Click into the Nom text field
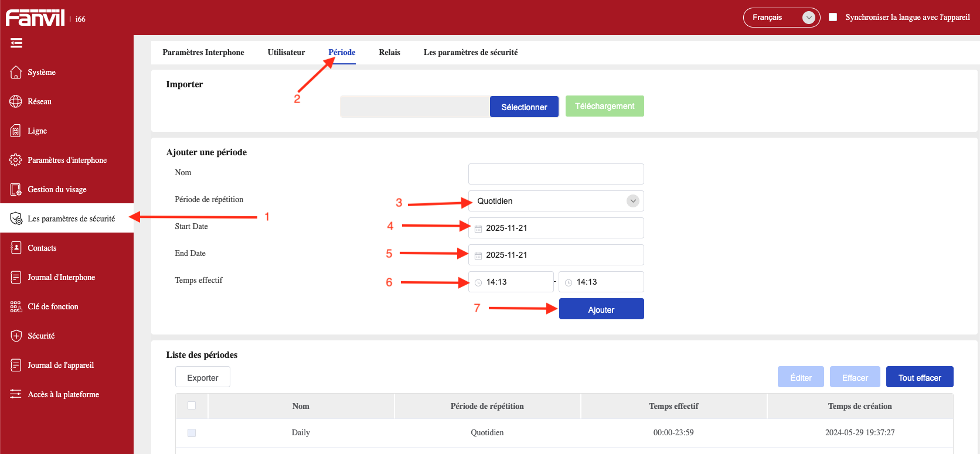 click(556, 174)
